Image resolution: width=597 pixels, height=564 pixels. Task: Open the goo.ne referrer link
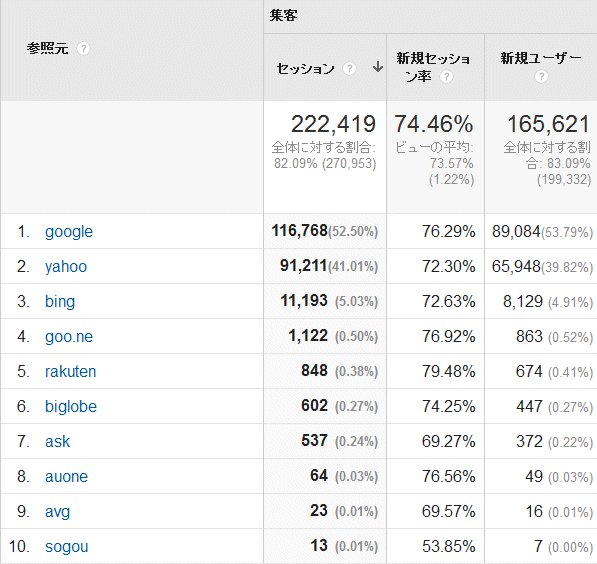click(69, 337)
